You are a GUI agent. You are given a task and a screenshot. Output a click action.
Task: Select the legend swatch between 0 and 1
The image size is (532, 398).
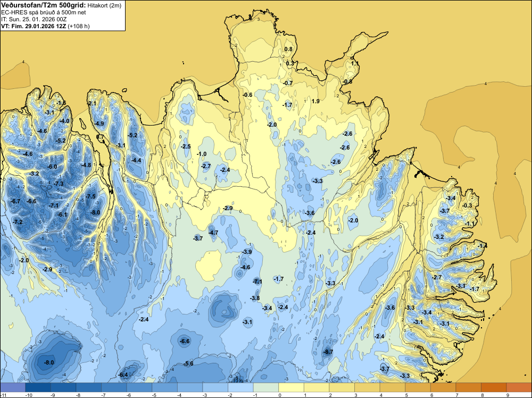click(x=291, y=387)
